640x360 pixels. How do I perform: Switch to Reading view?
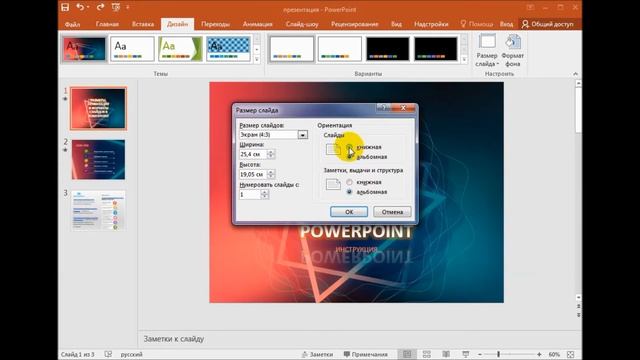pos(446,354)
